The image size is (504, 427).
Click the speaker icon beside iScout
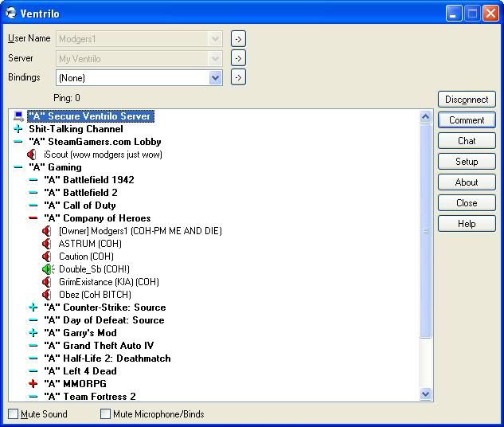32,155
